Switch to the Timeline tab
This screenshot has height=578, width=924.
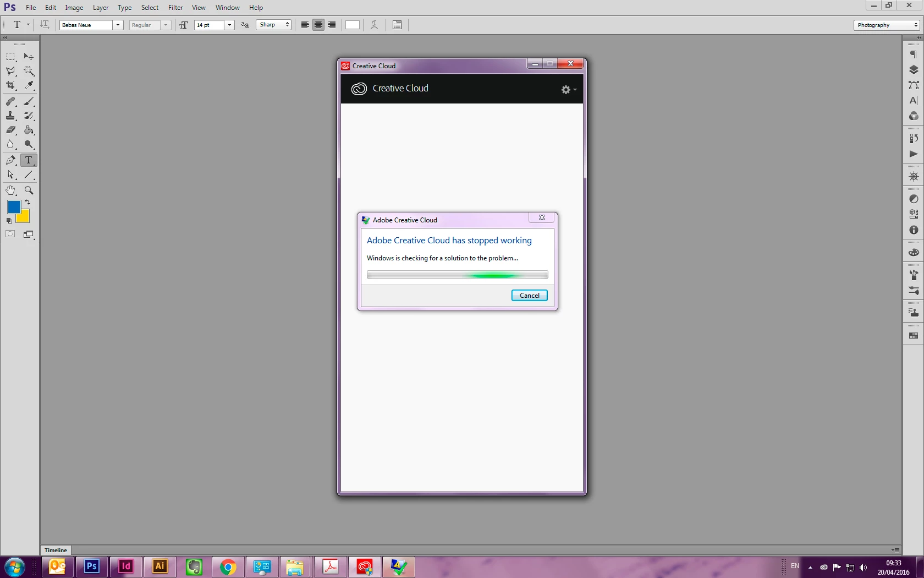coord(56,550)
